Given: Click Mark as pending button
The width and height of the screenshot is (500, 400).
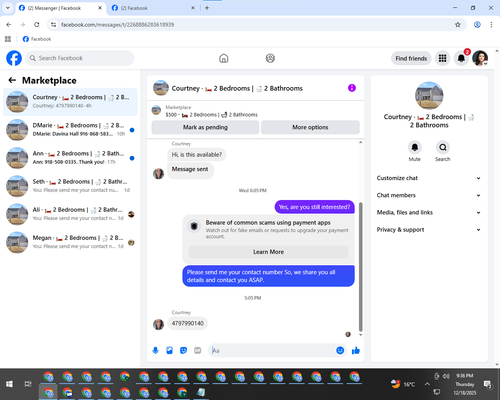Looking at the screenshot, I should pos(205,127).
